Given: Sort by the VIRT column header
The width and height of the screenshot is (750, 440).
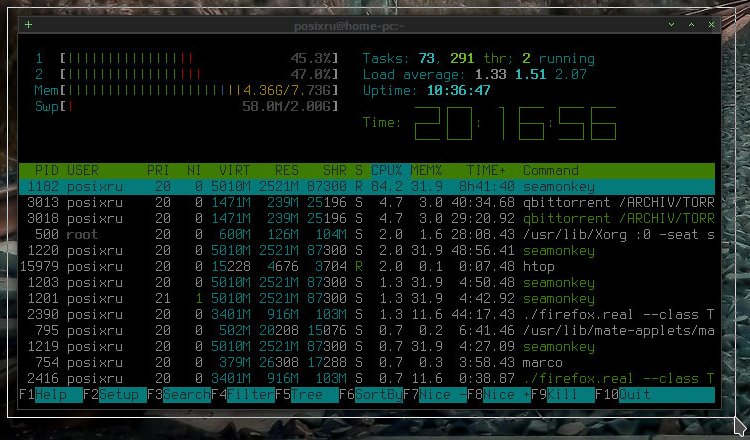Looking at the screenshot, I should [x=234, y=170].
